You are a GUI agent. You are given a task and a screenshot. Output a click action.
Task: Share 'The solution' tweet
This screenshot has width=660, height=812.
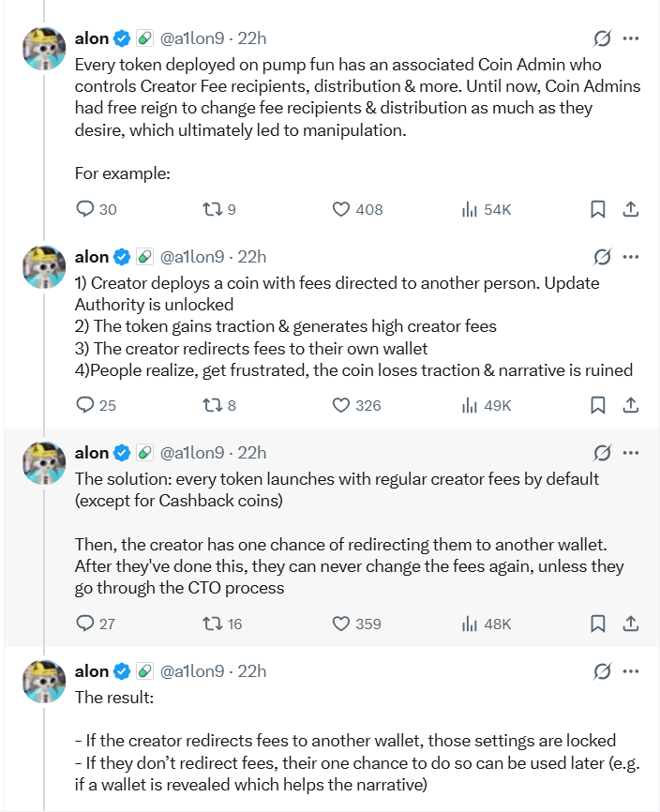click(x=631, y=624)
